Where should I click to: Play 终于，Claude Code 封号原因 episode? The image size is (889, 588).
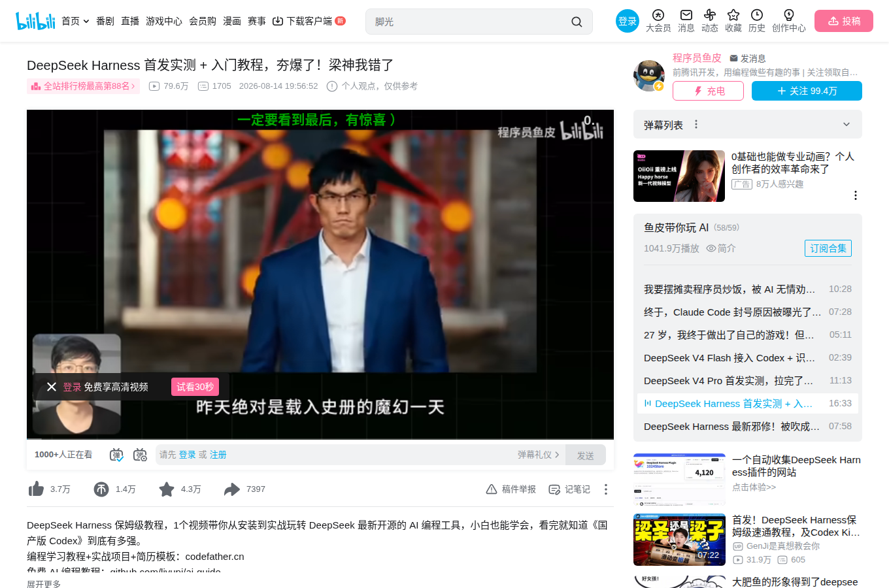pos(748,312)
